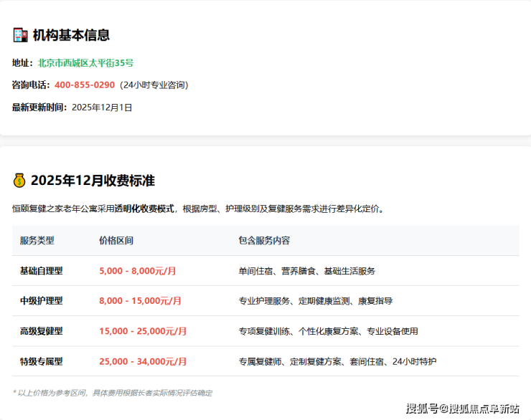This screenshot has width=531, height=420.
Task: Click the 价格区间 column header
Action: pyautogui.click(x=116, y=241)
